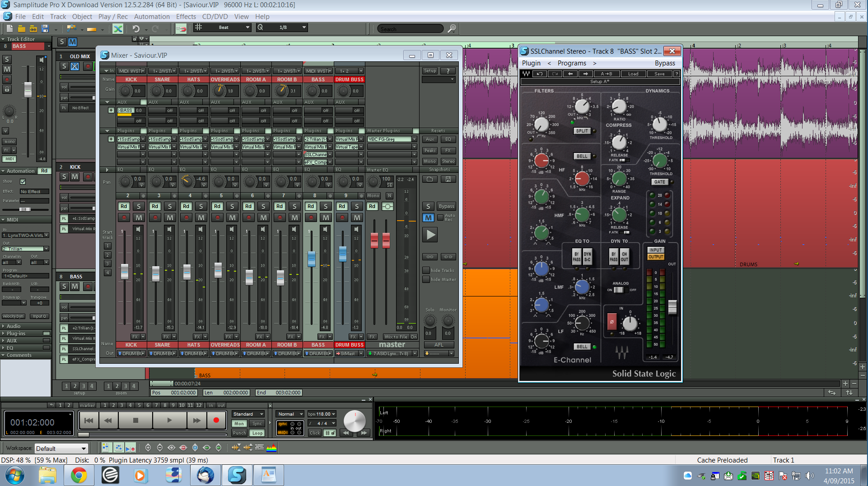
Task: Open the Effects menu
Action: (186, 17)
